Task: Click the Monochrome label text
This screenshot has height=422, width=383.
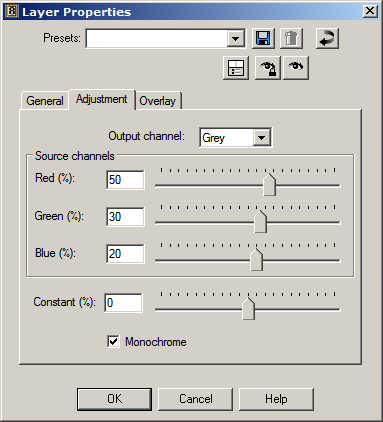Action: 156,342
